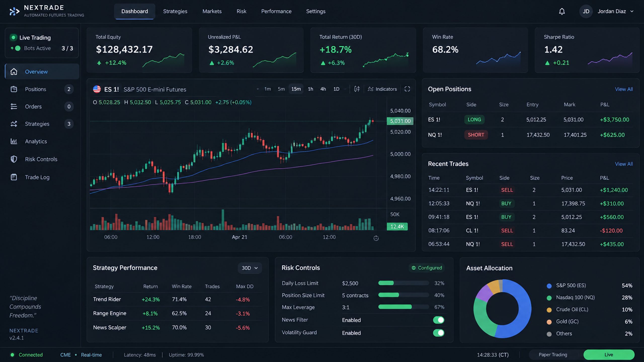
Task: Open the Strategies top tab
Action: 175,11
